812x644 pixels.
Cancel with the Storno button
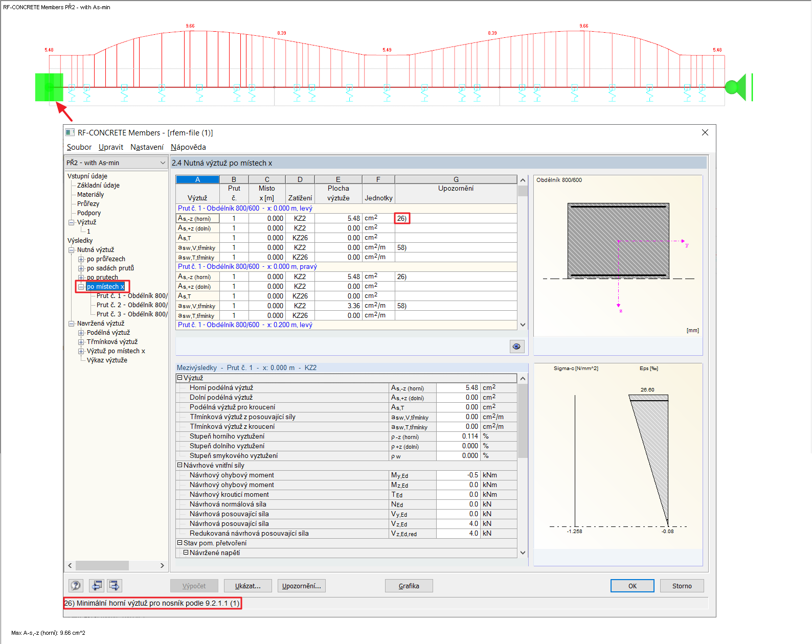pyautogui.click(x=682, y=586)
